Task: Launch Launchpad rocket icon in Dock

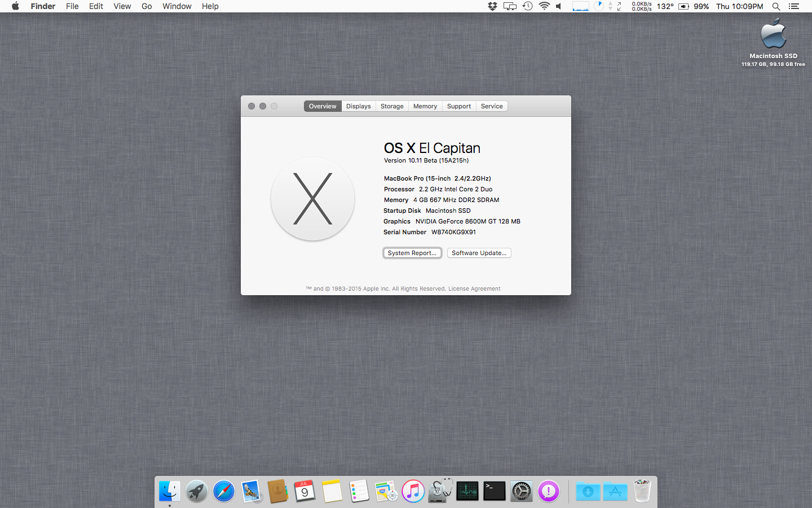Action: (196, 491)
